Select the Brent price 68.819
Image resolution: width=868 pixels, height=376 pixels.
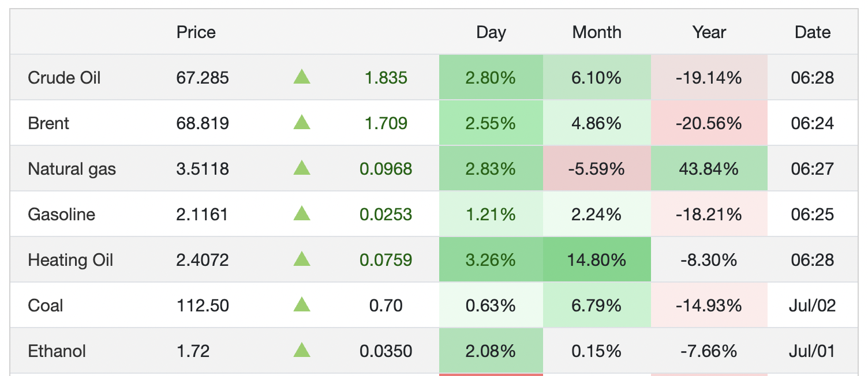click(203, 123)
